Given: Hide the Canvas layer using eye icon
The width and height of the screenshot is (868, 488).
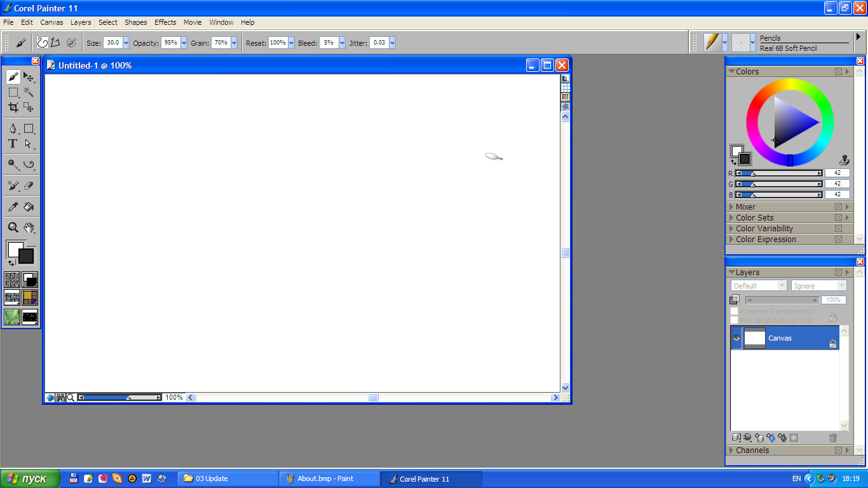Looking at the screenshot, I should pyautogui.click(x=736, y=338).
